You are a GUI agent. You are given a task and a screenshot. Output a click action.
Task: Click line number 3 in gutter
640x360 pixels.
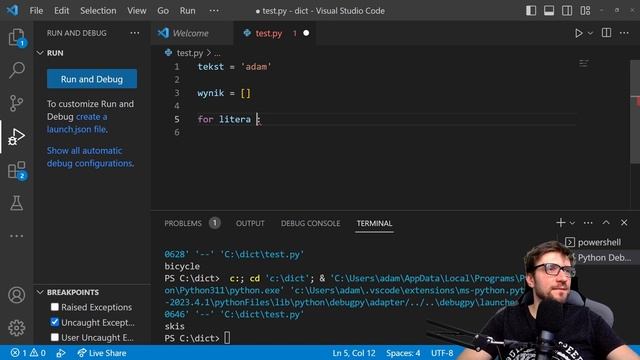(177, 93)
